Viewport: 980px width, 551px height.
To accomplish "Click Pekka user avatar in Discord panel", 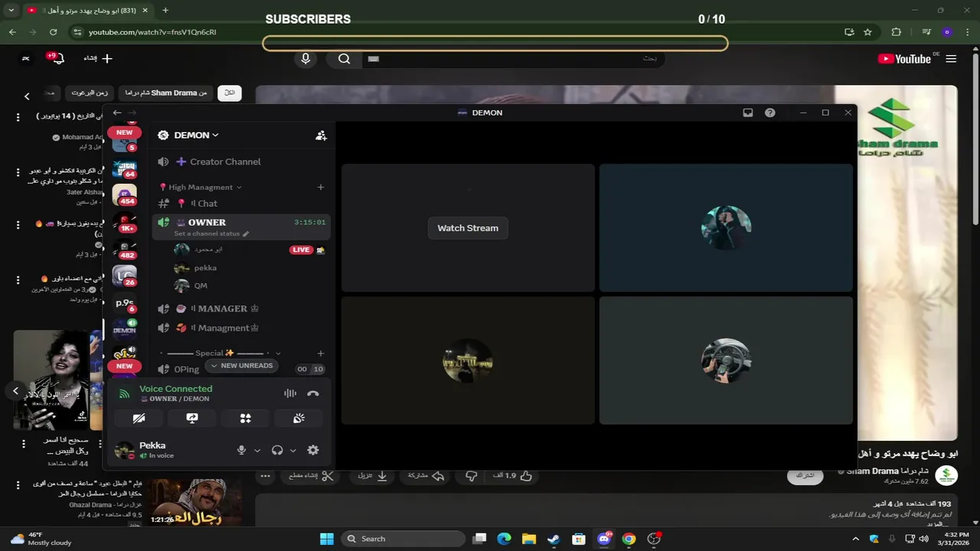I will (x=124, y=450).
